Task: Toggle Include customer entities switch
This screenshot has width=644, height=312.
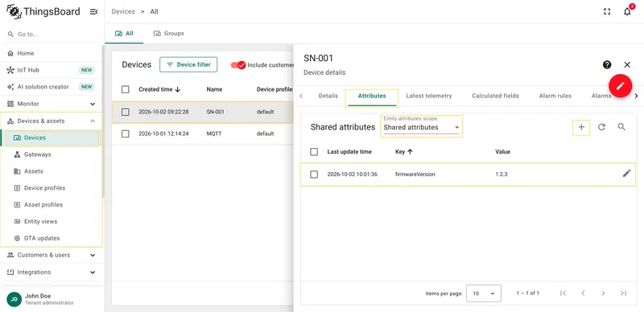Action: point(238,65)
